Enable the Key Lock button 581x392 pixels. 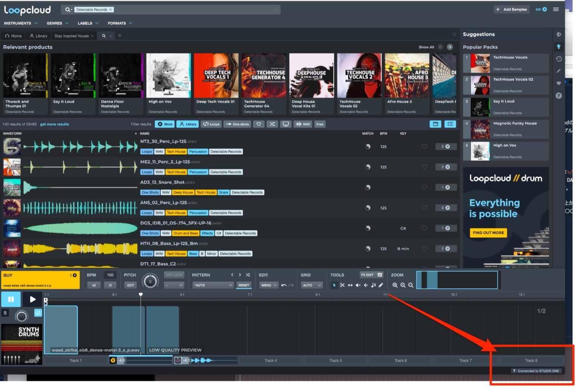[x=174, y=275]
